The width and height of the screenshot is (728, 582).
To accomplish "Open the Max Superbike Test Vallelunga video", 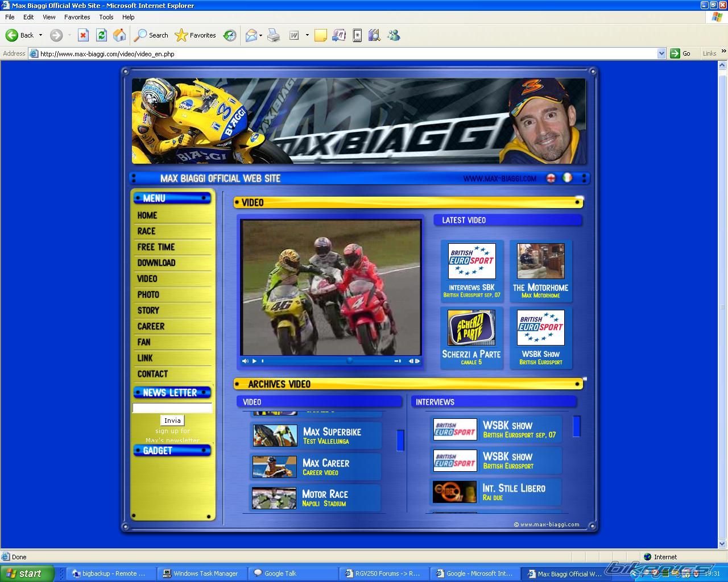I will pyautogui.click(x=316, y=435).
